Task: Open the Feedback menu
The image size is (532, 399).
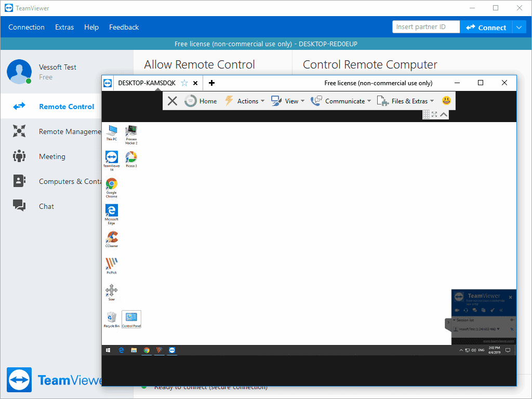Action: point(124,27)
